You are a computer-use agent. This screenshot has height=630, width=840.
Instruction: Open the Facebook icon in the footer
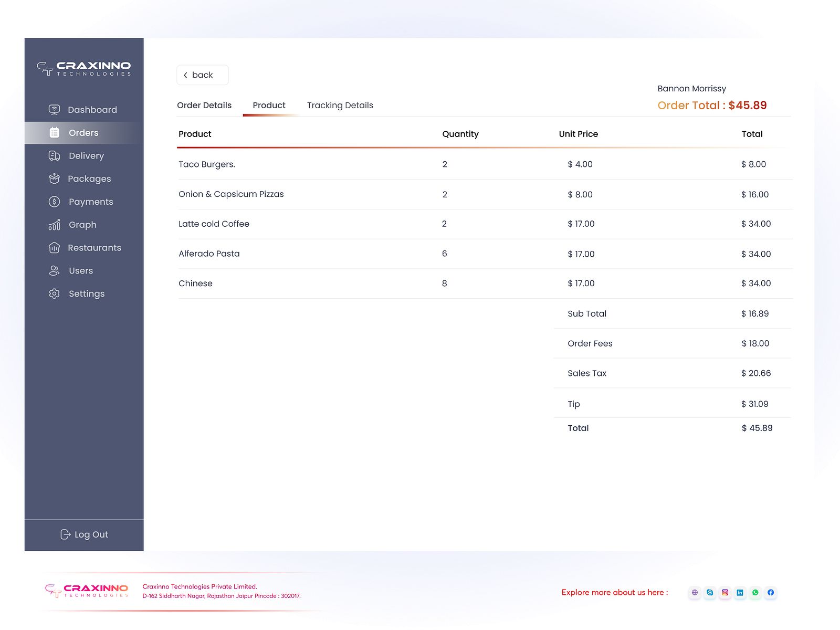point(771,592)
